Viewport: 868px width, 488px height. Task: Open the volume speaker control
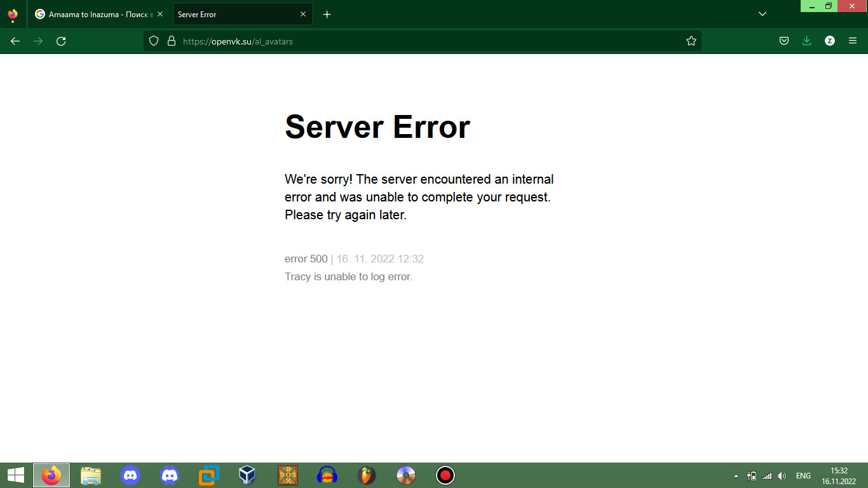(782, 476)
